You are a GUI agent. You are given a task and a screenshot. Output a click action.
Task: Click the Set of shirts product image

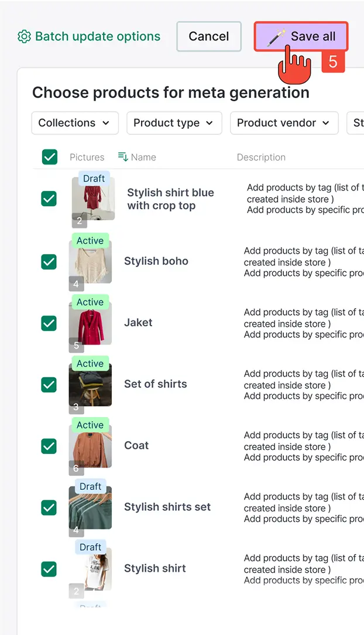90,385
